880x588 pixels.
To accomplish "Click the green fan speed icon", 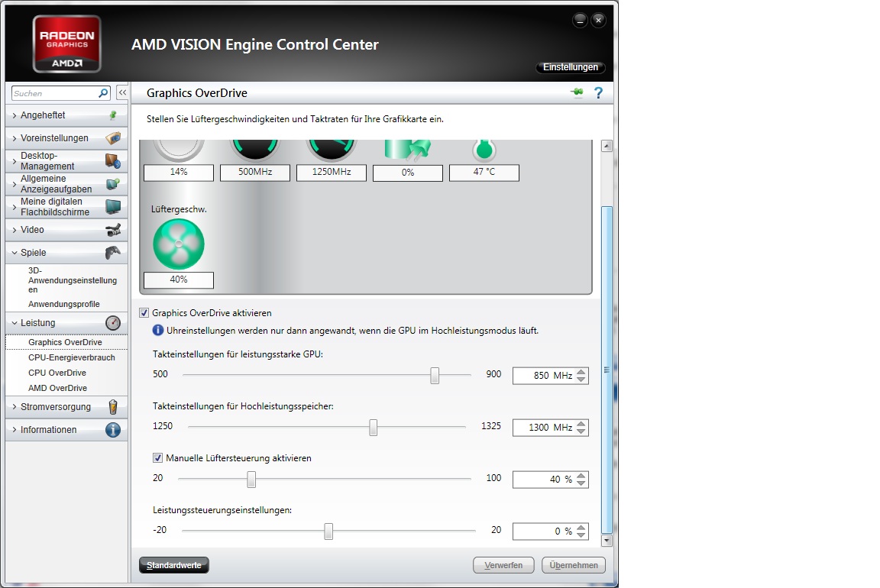I will click(179, 244).
